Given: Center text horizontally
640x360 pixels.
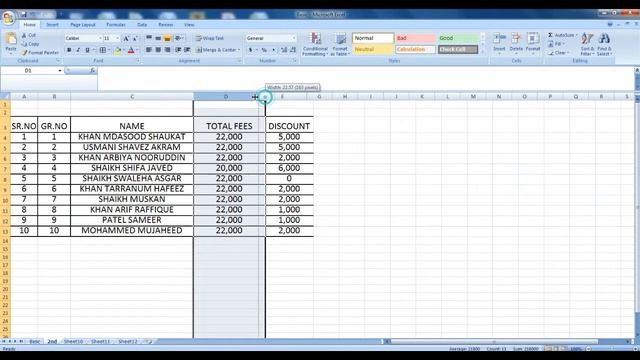Looking at the screenshot, I should (158, 50).
